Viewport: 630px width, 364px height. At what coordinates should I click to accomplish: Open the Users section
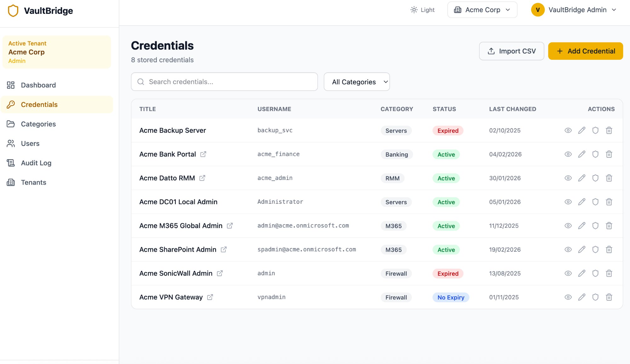point(30,143)
